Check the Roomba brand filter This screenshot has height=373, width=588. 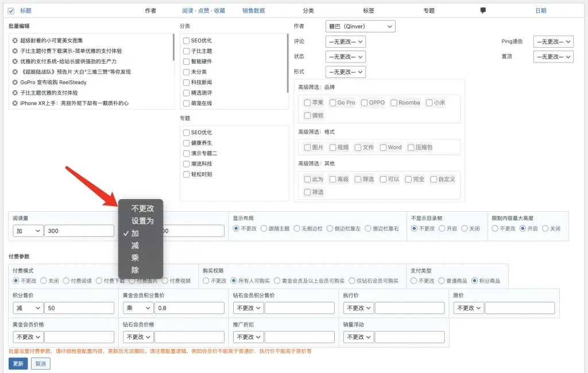click(x=394, y=103)
